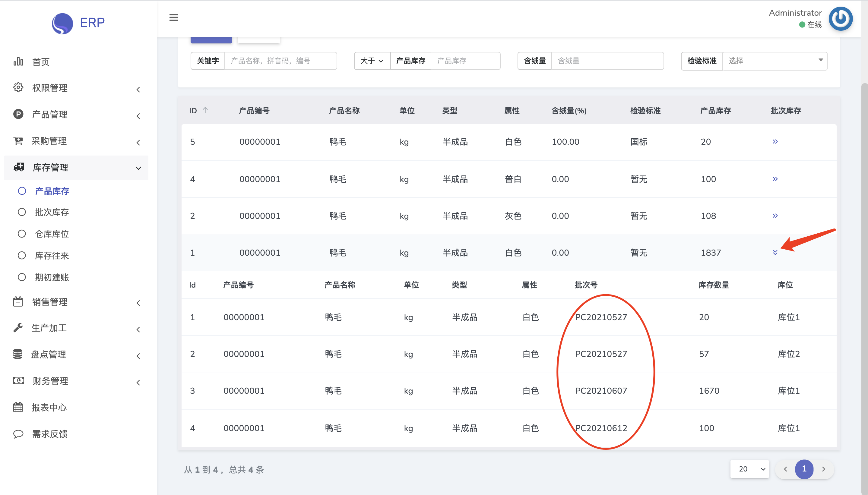
Task: Collapse batch details for row ID 1
Action: pos(775,253)
